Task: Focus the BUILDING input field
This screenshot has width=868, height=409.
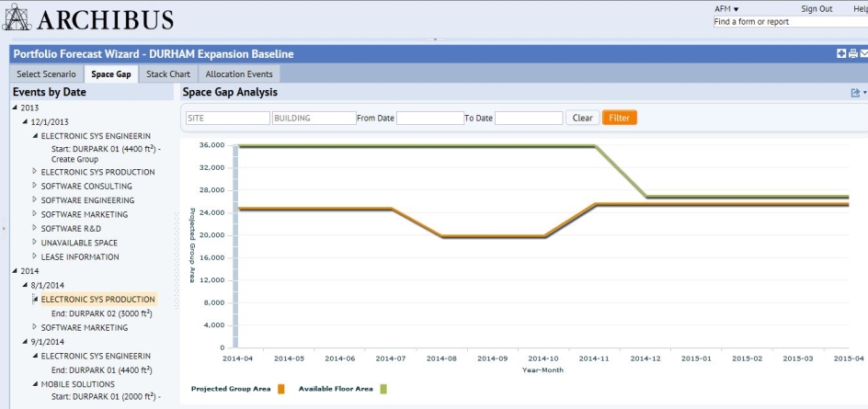Action: click(314, 118)
